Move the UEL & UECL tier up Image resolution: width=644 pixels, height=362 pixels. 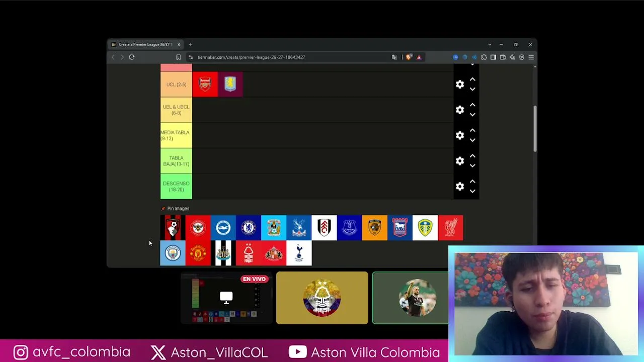(472, 105)
